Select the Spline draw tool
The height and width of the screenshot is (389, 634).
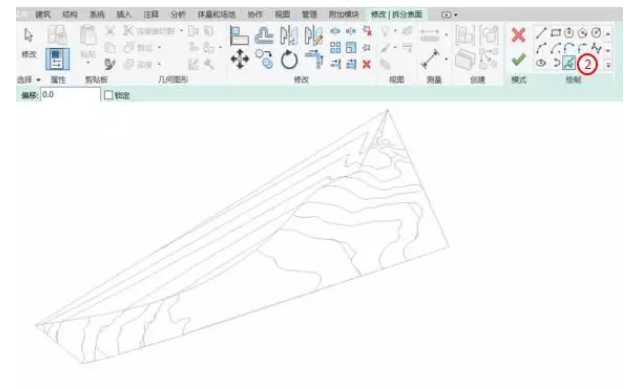pyautogui.click(x=596, y=48)
